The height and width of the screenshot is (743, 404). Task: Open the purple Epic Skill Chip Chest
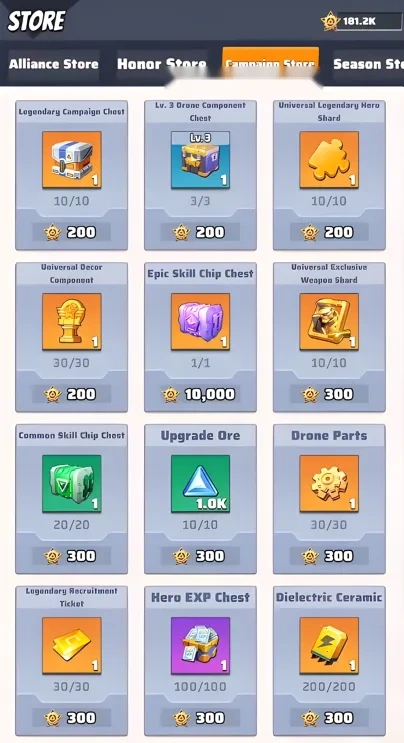coord(200,322)
